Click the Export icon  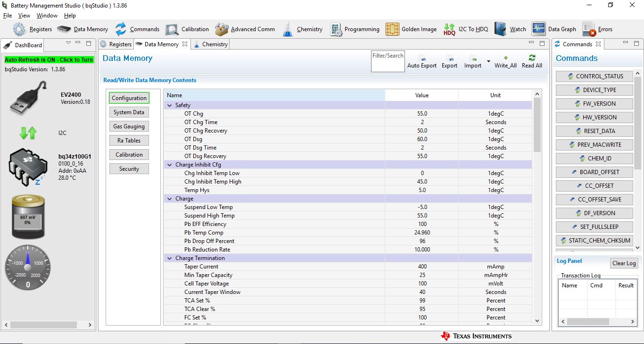coord(450,58)
